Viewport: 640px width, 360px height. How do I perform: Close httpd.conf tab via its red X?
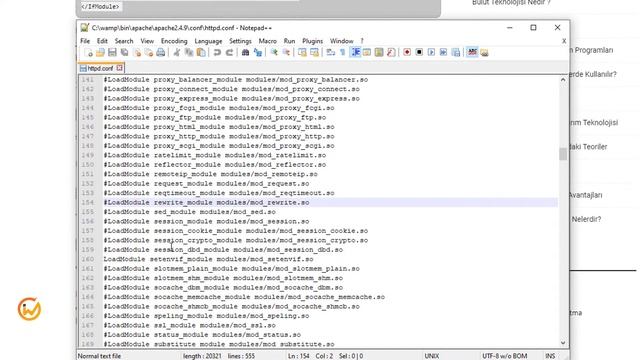(119, 68)
